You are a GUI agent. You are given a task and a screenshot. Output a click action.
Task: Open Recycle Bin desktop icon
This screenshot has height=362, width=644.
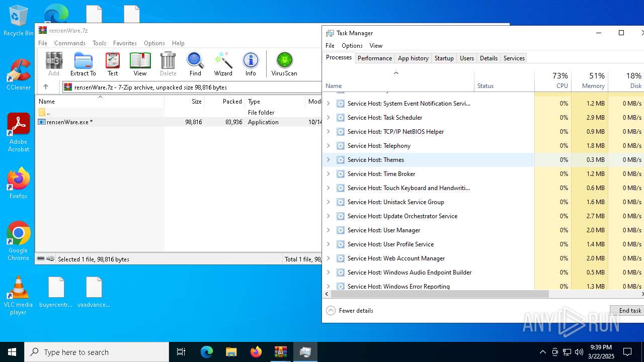pyautogui.click(x=18, y=21)
